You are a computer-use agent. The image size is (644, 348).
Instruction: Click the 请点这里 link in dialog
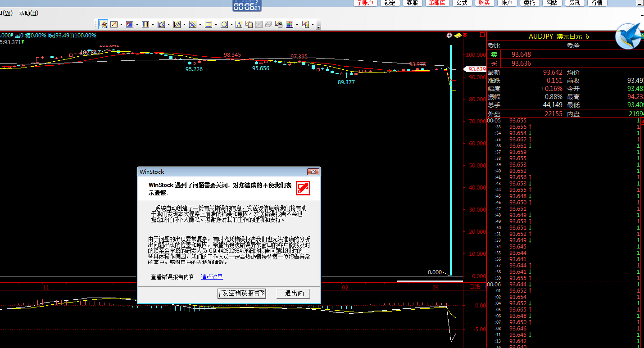212,277
